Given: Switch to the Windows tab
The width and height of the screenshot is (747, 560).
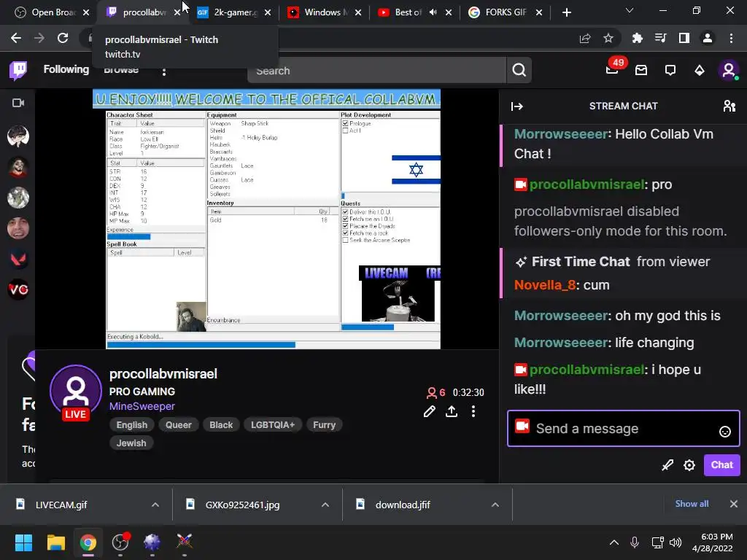Looking at the screenshot, I should point(325,12).
